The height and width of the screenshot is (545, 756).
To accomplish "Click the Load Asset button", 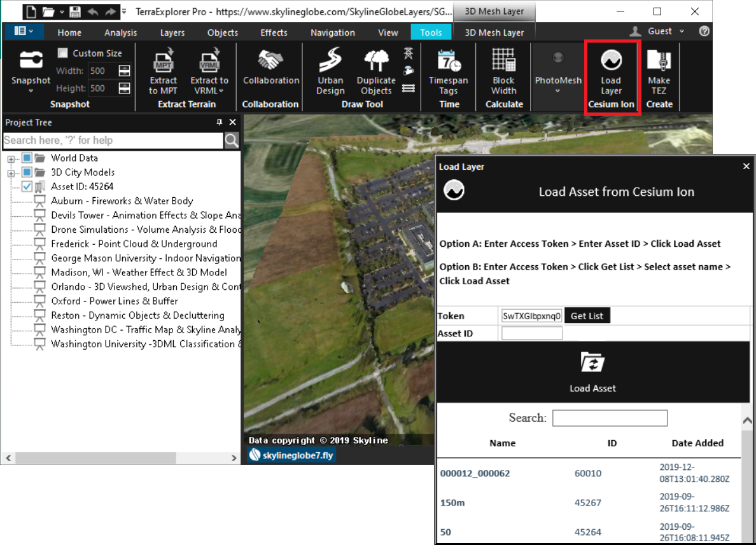I will tap(592, 372).
